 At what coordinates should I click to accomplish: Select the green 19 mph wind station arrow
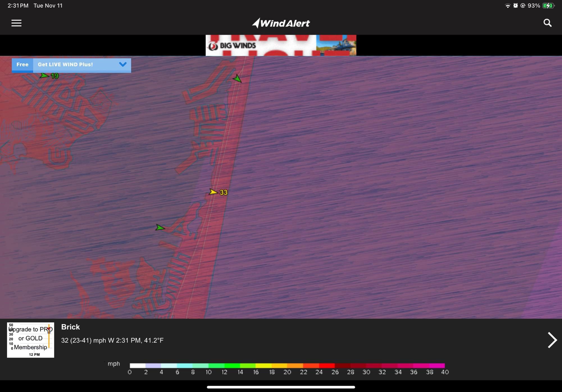44,75
